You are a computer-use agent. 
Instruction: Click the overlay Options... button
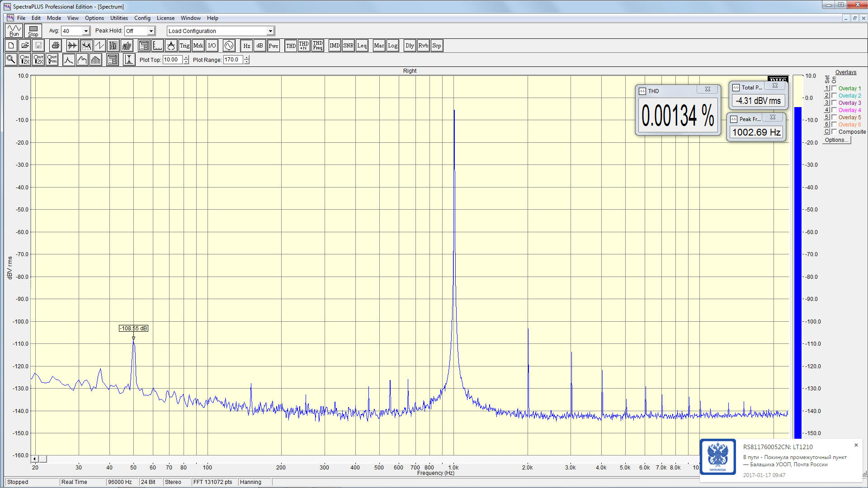[x=836, y=140]
